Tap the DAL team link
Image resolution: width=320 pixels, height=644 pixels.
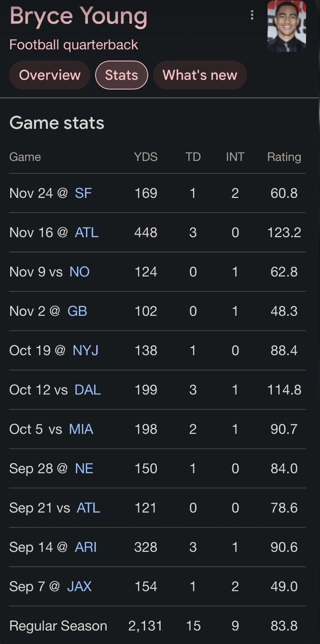88,390
